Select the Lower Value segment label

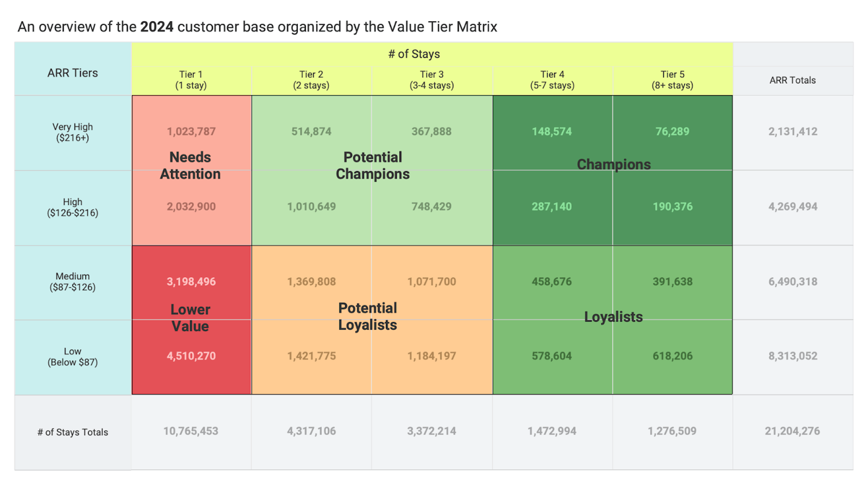coord(190,318)
